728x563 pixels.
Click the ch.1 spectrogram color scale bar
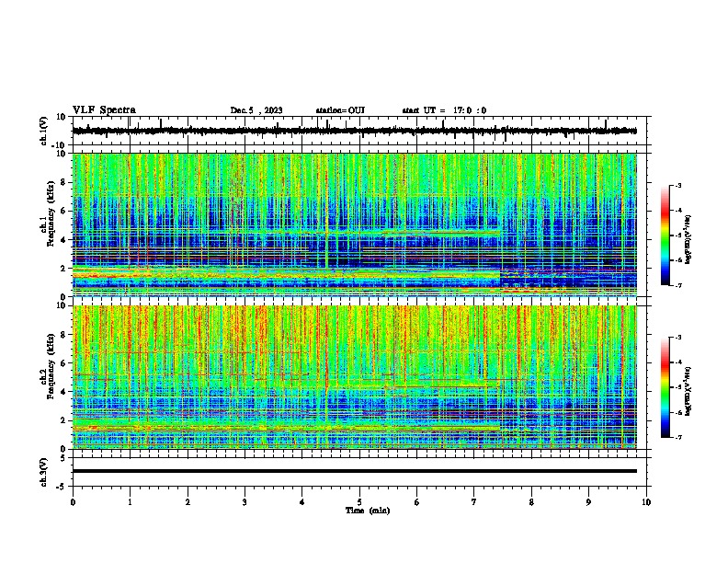click(x=665, y=236)
